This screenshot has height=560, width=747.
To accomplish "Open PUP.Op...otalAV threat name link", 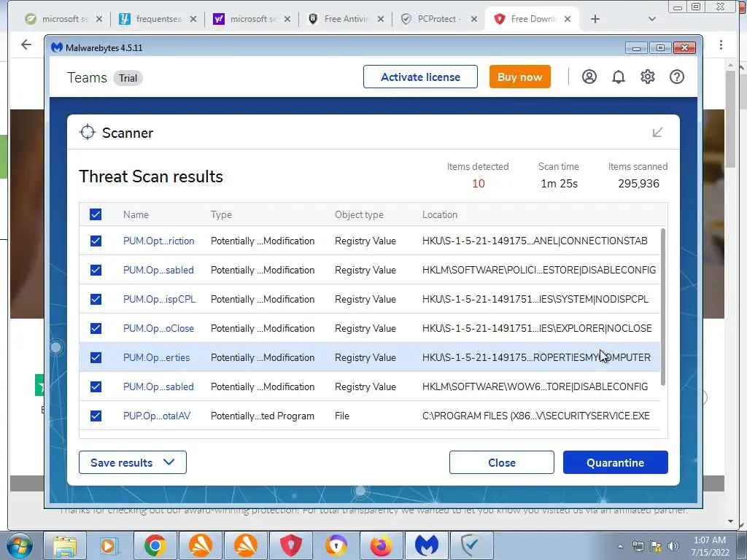I will click(157, 416).
